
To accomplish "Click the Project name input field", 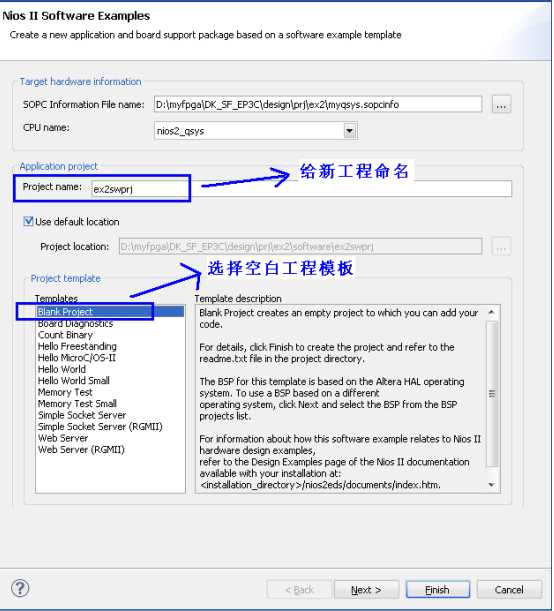I will coord(301,189).
